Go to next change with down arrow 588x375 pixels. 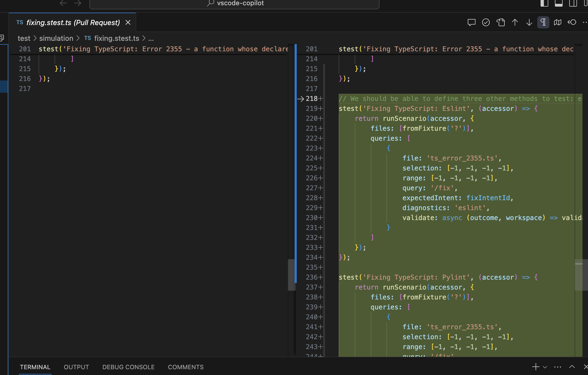(x=529, y=22)
